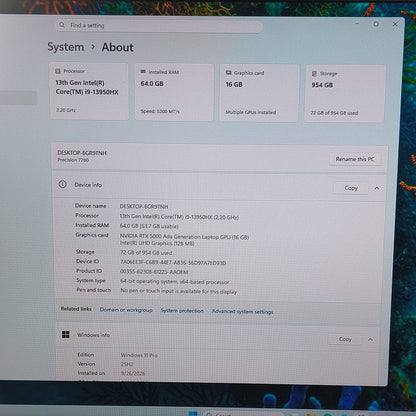Image resolution: width=416 pixels, height=416 pixels.
Task: Copy the Windows info details
Action: point(345,339)
